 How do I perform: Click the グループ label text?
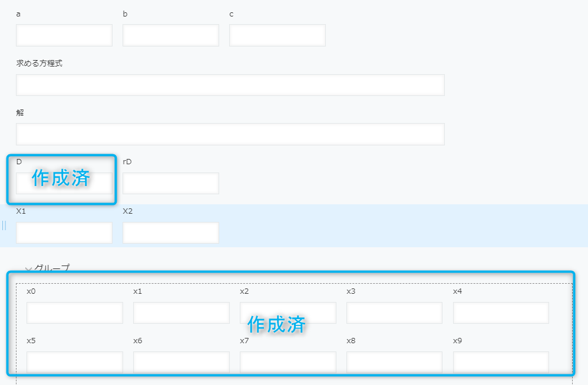52,268
